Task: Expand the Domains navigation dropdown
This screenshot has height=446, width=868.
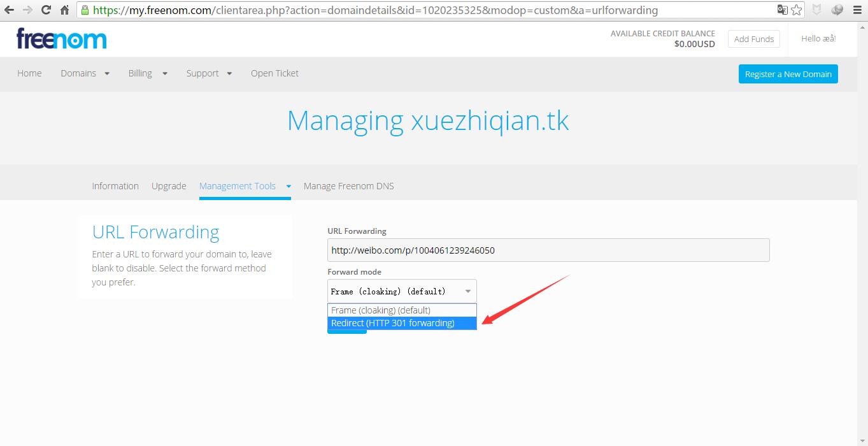Action: tap(85, 73)
